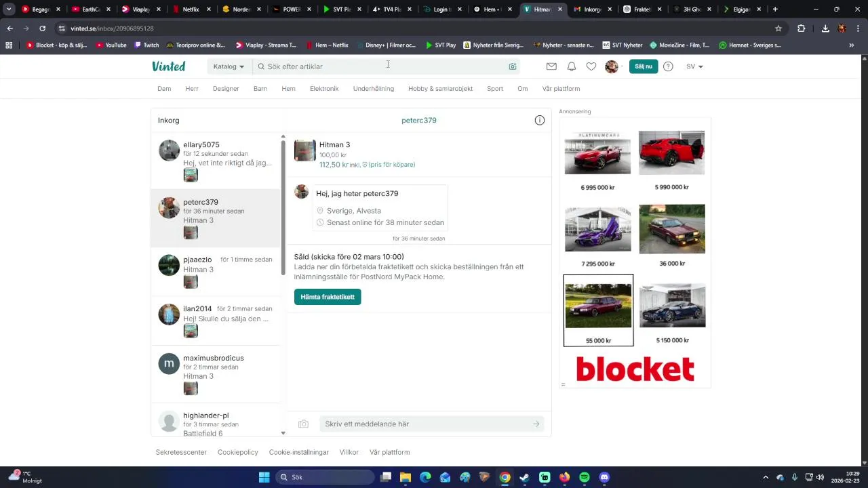The image size is (868, 488).
Task: Open the Chrome tab search dropdown
Action: pyautogui.click(x=9, y=9)
